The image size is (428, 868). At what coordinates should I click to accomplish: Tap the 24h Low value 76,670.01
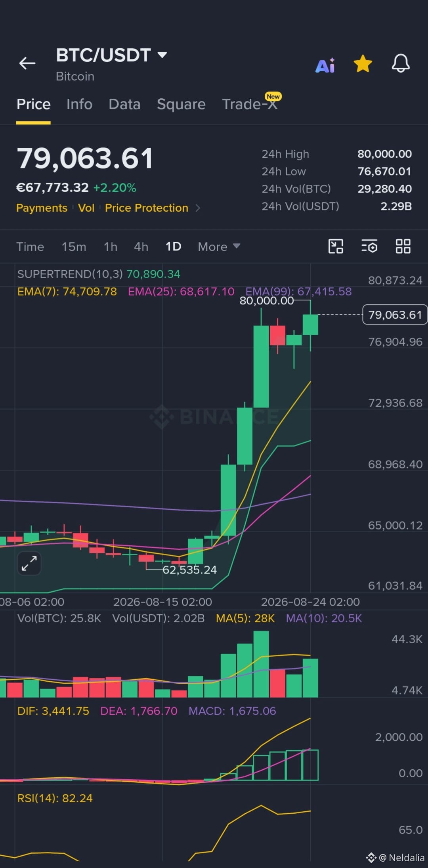[x=384, y=171]
